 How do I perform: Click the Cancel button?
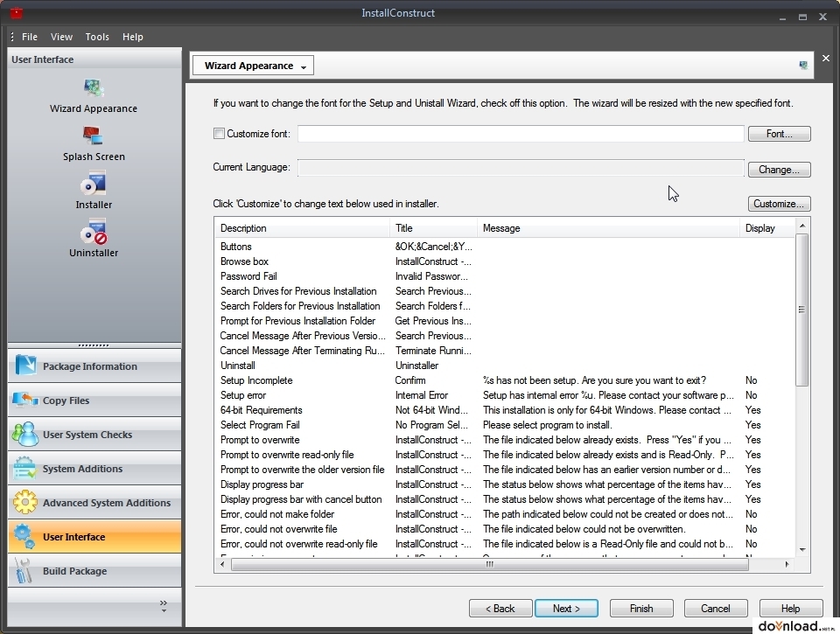tap(715, 609)
